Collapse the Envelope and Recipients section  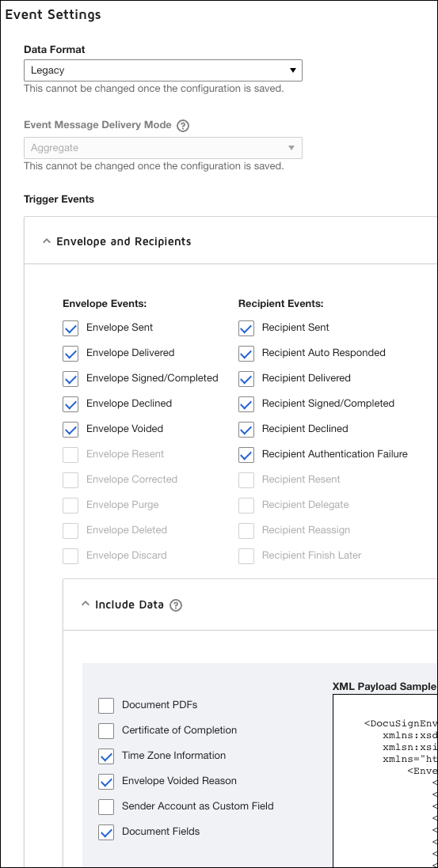click(x=46, y=241)
